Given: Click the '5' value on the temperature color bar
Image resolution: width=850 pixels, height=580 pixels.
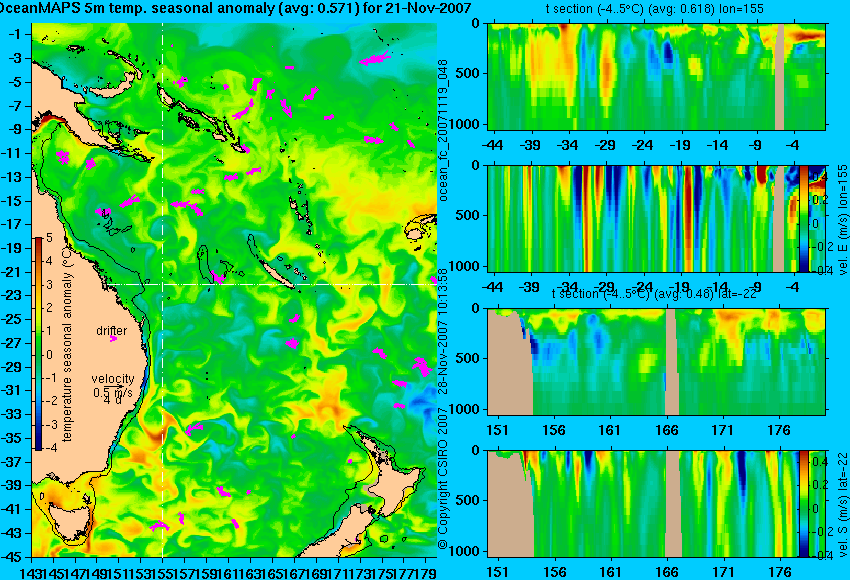Looking at the screenshot, I should (x=49, y=238).
